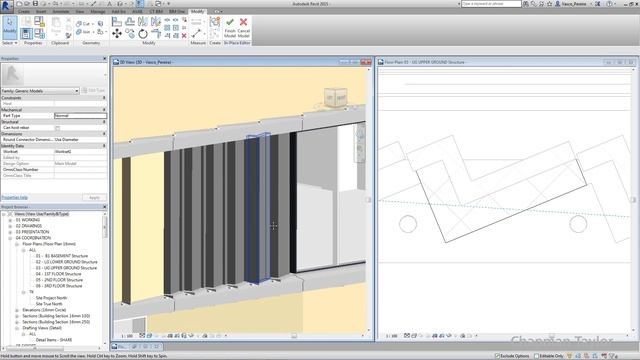Expand the 01 WORKING tree node

[x=10, y=220]
